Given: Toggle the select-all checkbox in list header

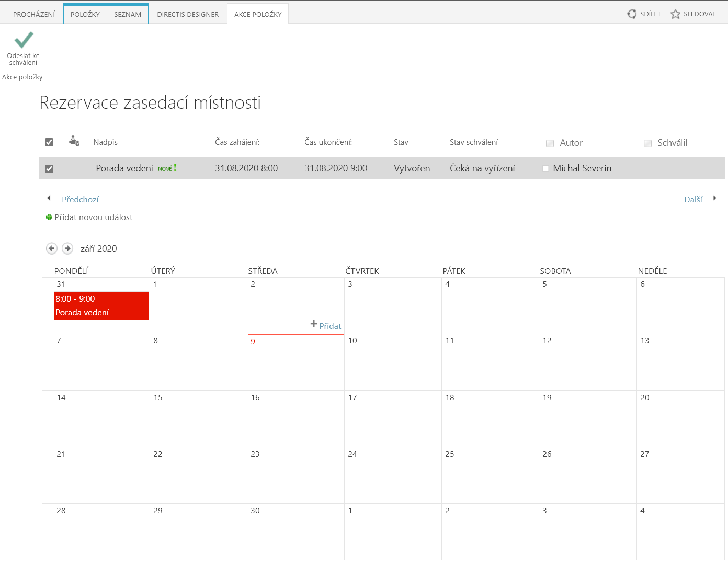Looking at the screenshot, I should (49, 142).
